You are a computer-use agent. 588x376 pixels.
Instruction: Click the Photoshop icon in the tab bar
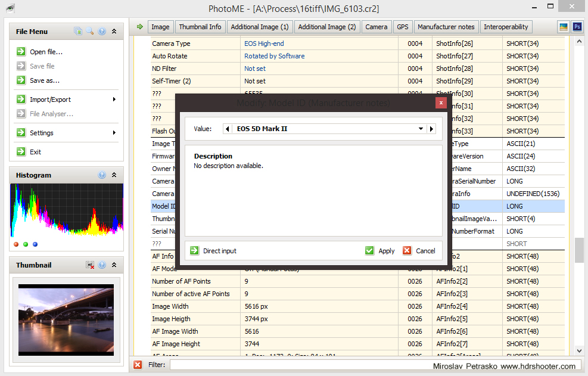point(577,27)
